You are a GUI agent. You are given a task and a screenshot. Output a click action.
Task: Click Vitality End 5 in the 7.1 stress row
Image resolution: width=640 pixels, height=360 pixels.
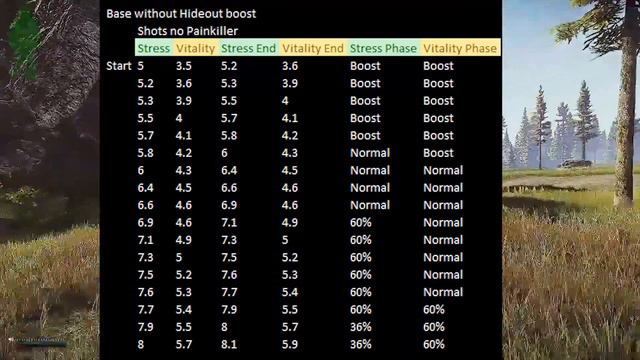click(285, 240)
